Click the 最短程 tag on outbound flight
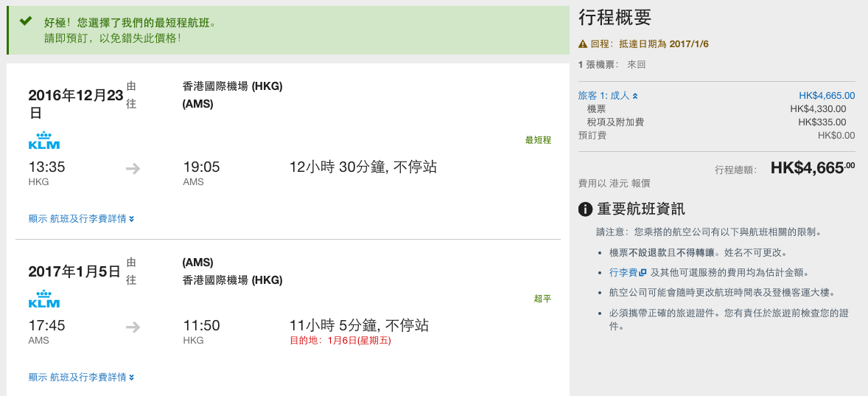Viewport: 868px width, 396px height. tap(538, 140)
